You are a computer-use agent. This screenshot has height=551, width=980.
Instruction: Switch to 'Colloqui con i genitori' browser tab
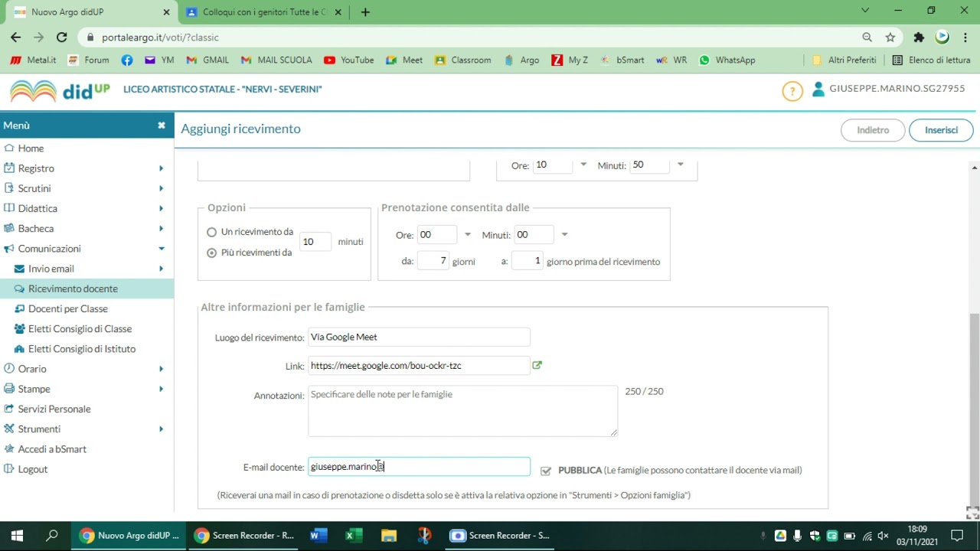(264, 12)
